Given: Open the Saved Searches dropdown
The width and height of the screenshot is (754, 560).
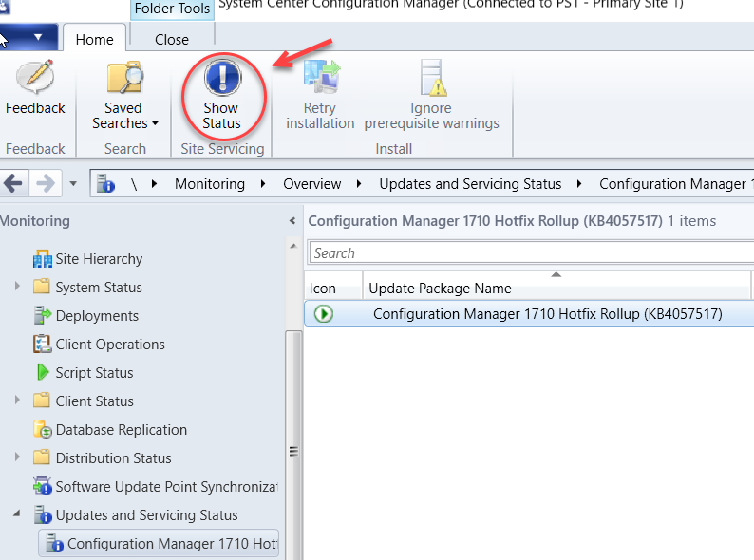Looking at the screenshot, I should [x=124, y=95].
